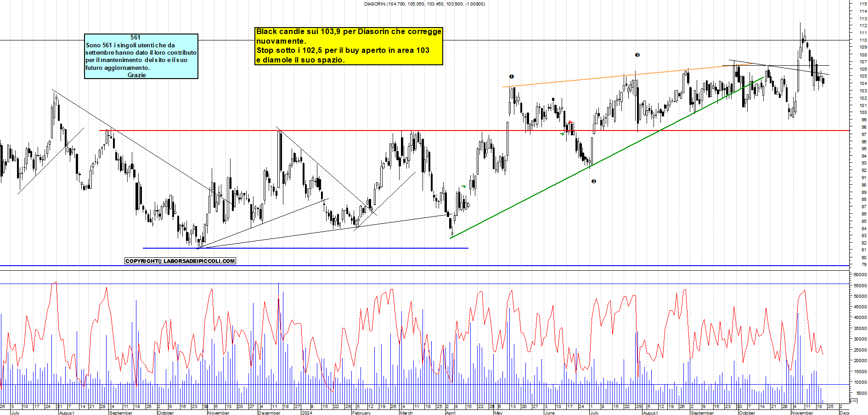Click the 93 price level on the scale

864,163
